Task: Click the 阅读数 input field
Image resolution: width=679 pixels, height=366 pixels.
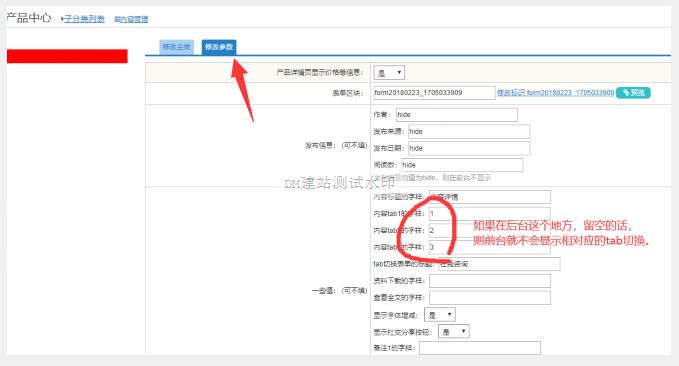Action: tap(462, 165)
